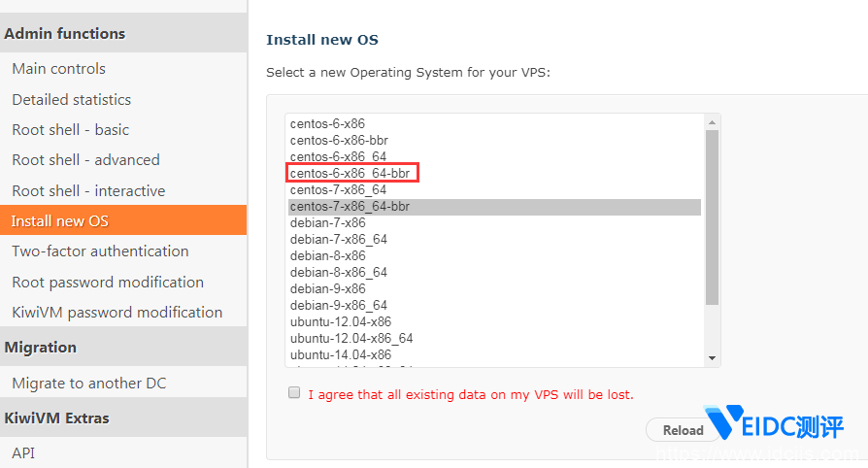
Task: Open Two-factor authentication settings
Action: pos(100,251)
